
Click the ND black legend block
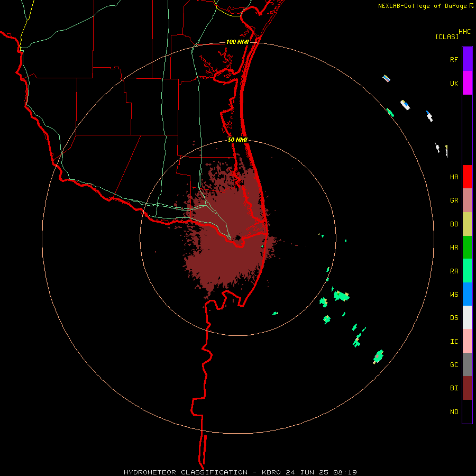pos(467,411)
